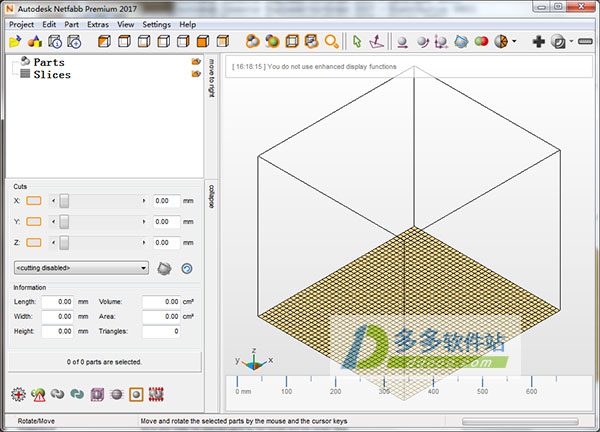Screen dimensions: 600x432
Task: Click the '0 of 0 parts are selected' text
Action: point(104,362)
